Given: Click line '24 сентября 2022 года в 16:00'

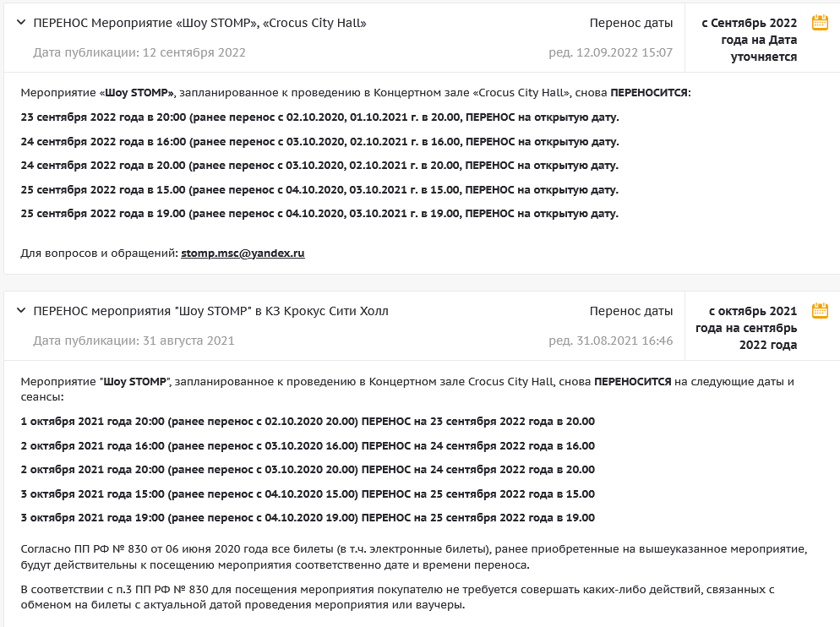Looking at the screenshot, I should pyautogui.click(x=319, y=141).
